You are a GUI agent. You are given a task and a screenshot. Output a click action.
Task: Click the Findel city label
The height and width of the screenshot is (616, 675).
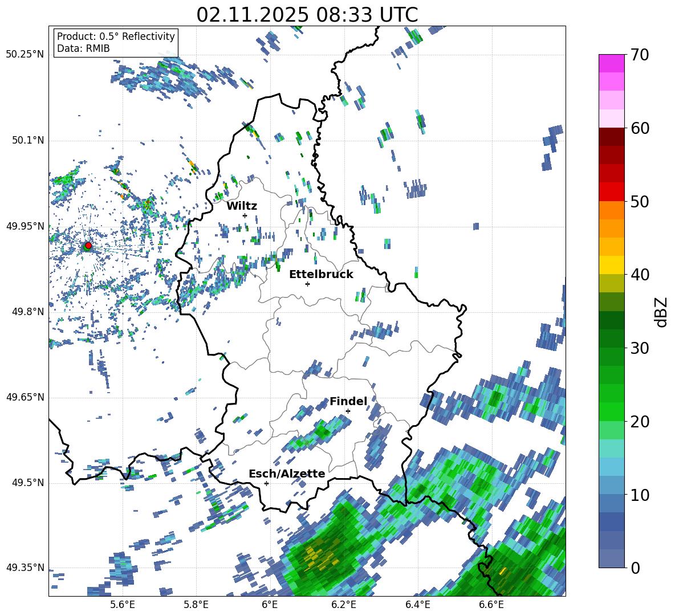pyautogui.click(x=348, y=401)
